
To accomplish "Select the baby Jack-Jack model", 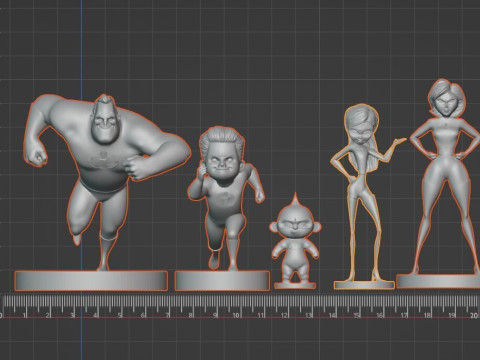I will [x=295, y=238].
